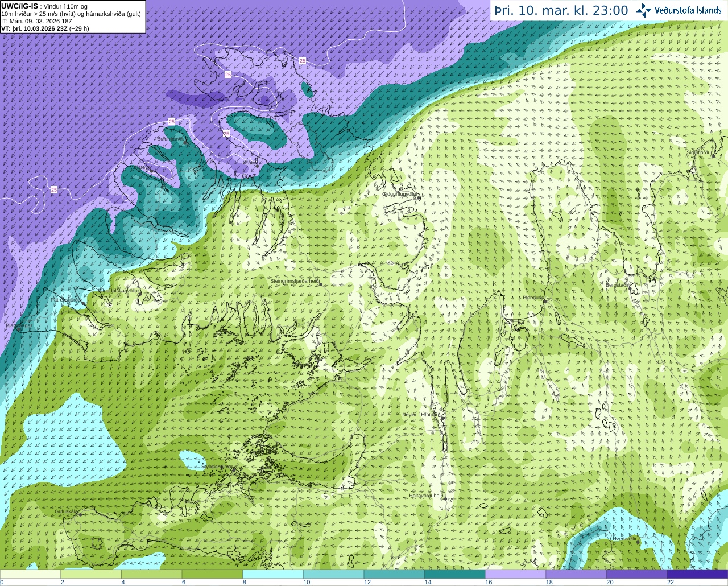Click the Blönduós station dot marker
The width and height of the screenshot is (728, 586).
point(544,300)
